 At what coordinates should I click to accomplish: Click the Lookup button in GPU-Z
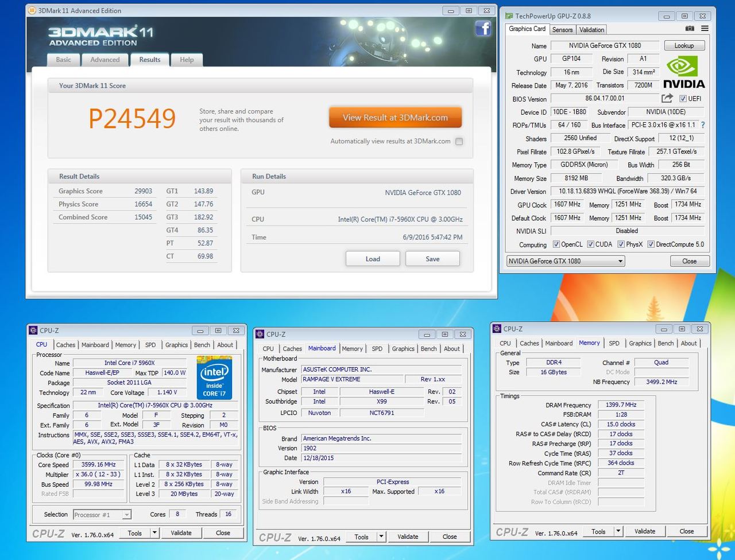pyautogui.click(x=684, y=45)
